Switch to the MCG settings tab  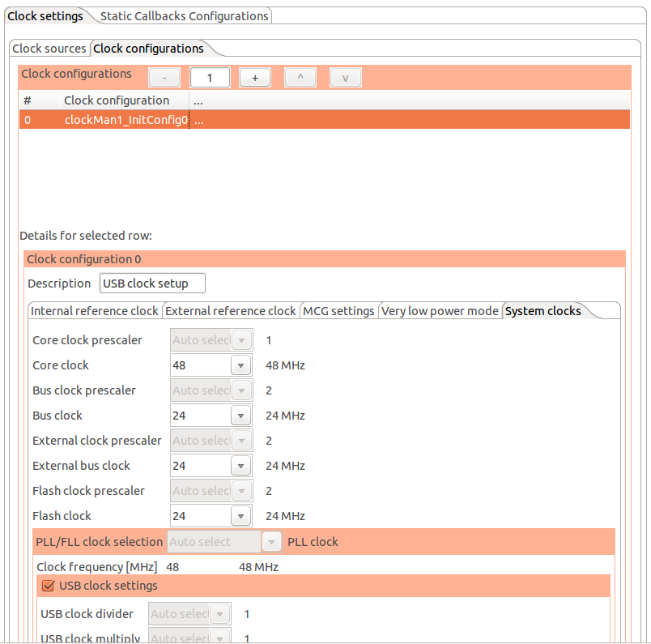(338, 310)
